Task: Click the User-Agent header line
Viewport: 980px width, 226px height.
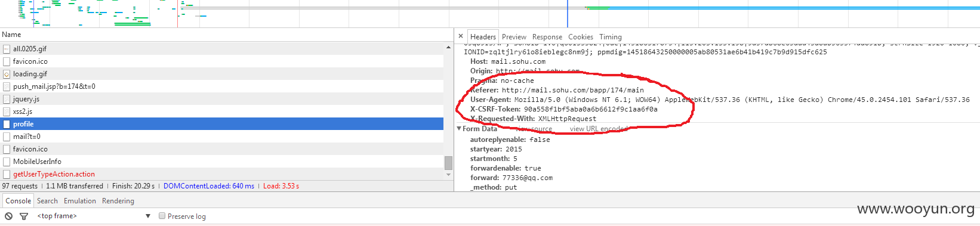Action: click(x=720, y=100)
